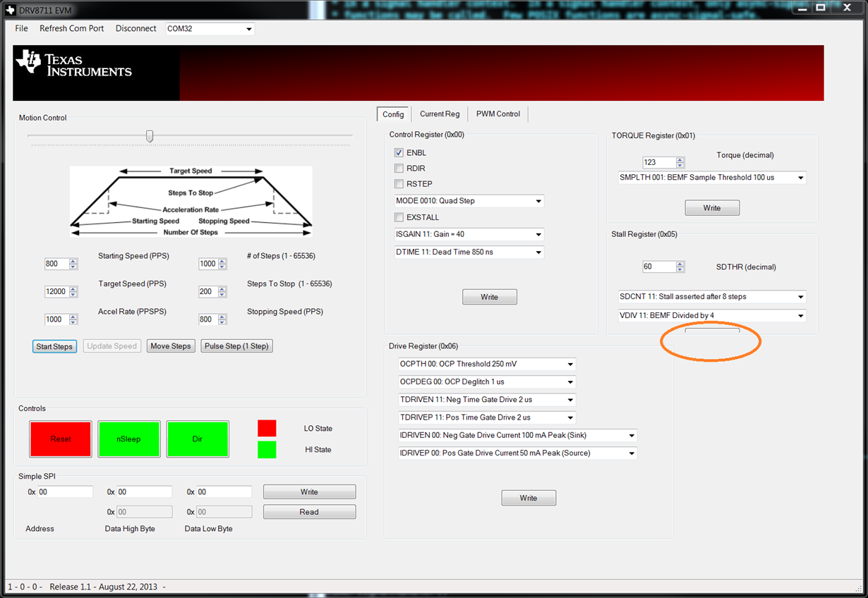Viewport: 868px width, 598px height.
Task: Click the Move Steps button
Action: point(171,346)
